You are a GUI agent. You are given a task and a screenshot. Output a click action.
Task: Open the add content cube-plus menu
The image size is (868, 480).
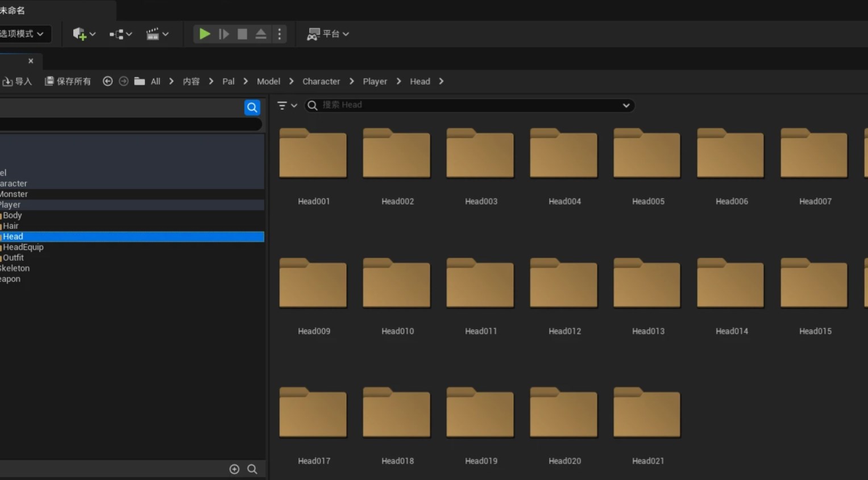[x=84, y=34]
